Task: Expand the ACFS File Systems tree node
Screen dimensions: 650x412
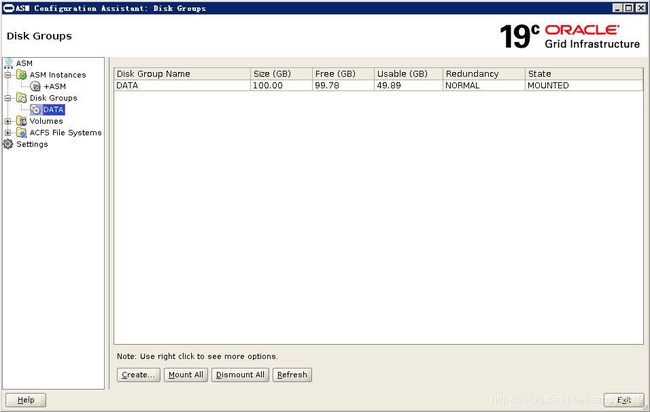Action: point(8,133)
